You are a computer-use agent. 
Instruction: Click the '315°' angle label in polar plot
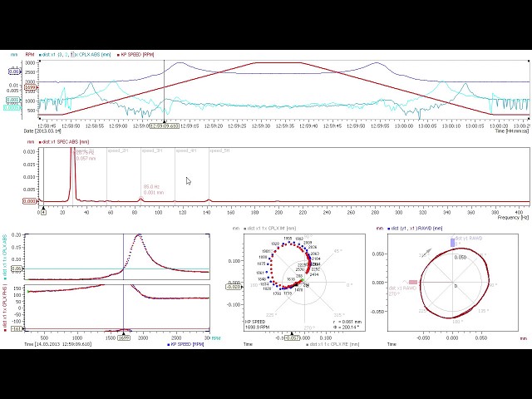pos(339,315)
